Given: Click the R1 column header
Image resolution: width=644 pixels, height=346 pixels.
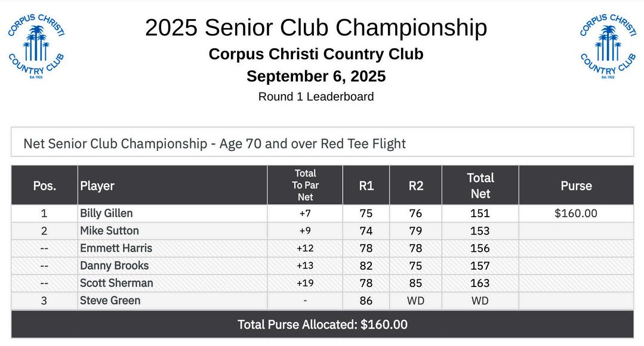Looking at the screenshot, I should click(x=366, y=186).
